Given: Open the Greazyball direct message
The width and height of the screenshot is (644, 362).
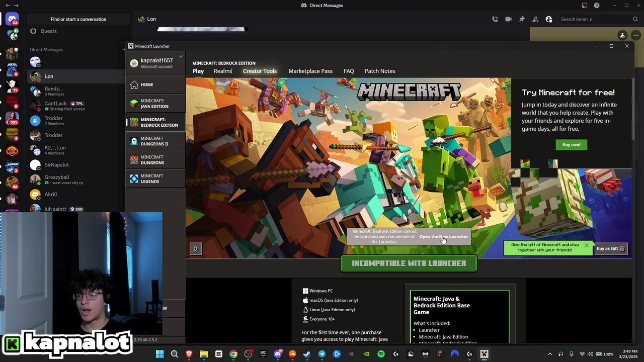Looking at the screenshot, I should (75, 179).
